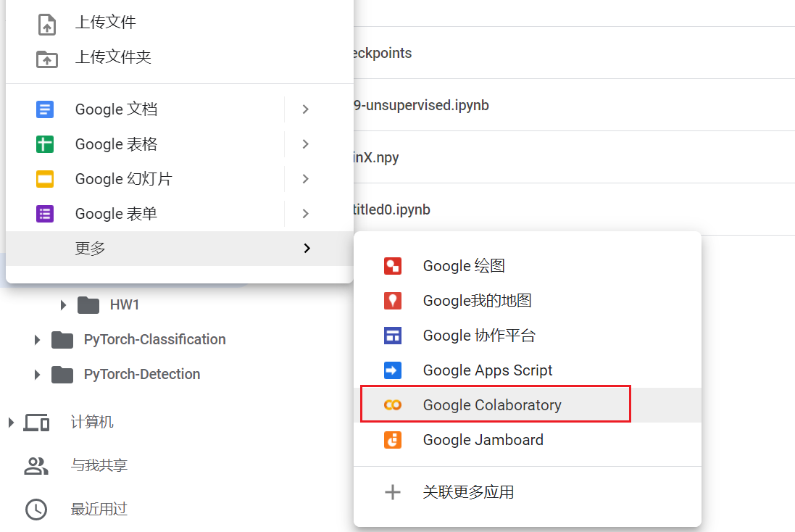Click the orange Jamboard icon
Viewport: 795px width, 532px height.
(x=393, y=440)
